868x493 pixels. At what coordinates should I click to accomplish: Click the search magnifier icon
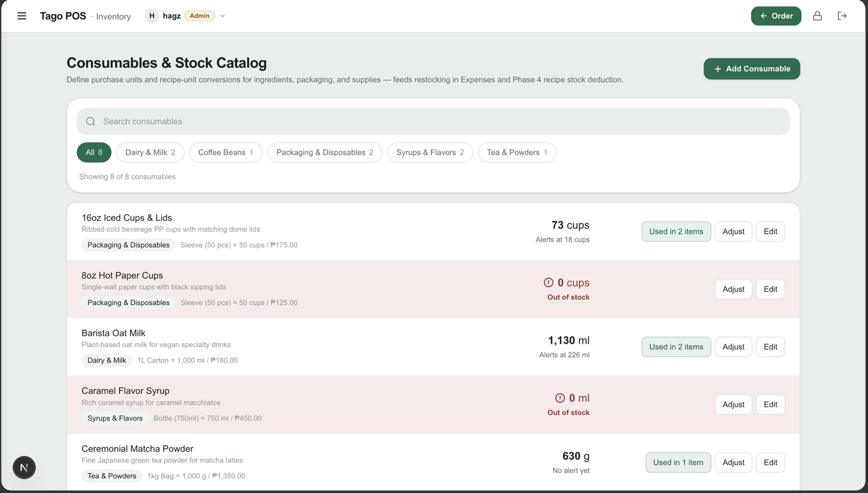91,121
